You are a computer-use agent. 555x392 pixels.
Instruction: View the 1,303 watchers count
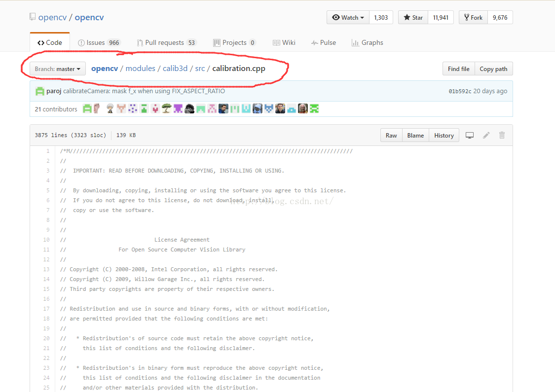point(381,17)
